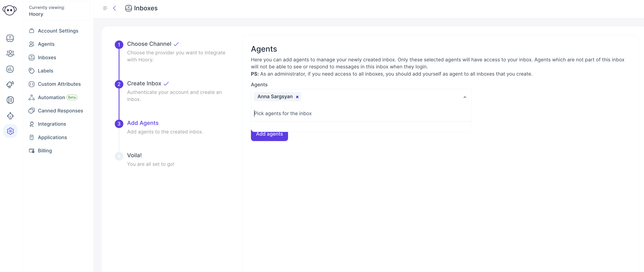
Task: Open the Agents management page
Action: [46, 44]
